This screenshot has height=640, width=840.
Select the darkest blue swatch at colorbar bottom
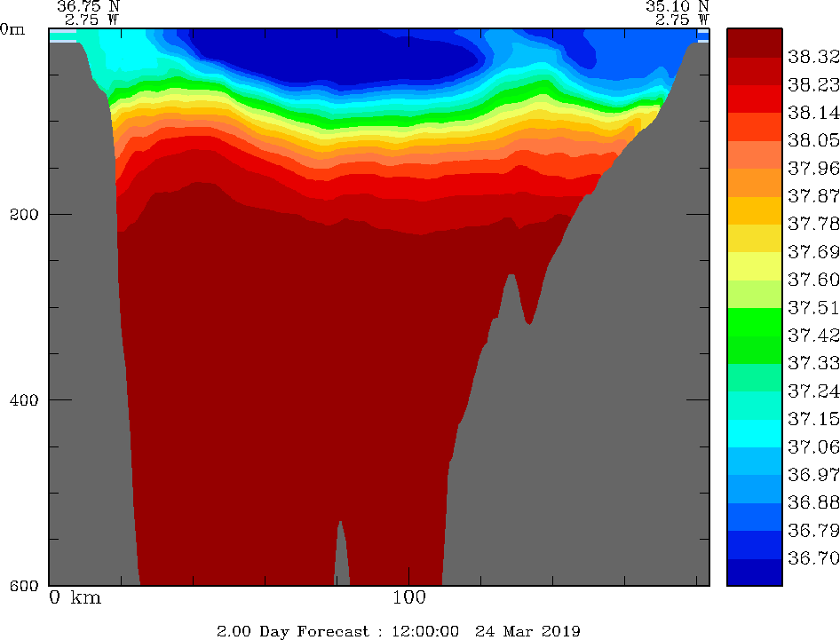[x=754, y=572]
